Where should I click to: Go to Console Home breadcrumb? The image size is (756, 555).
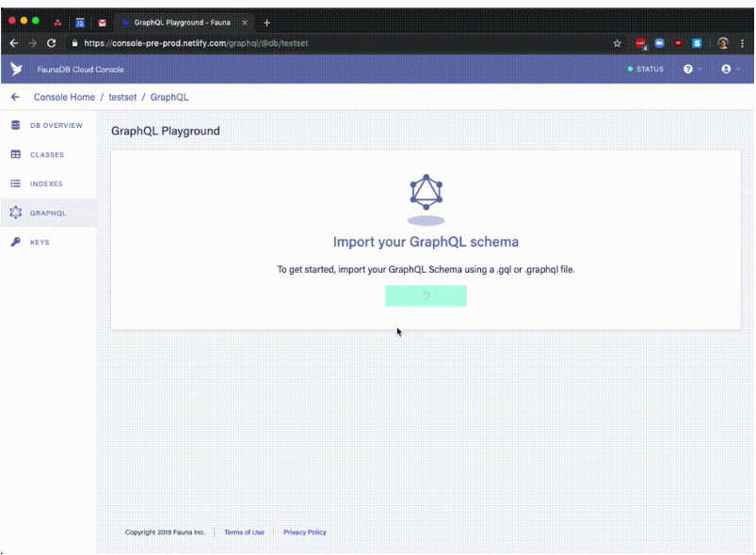64,97
